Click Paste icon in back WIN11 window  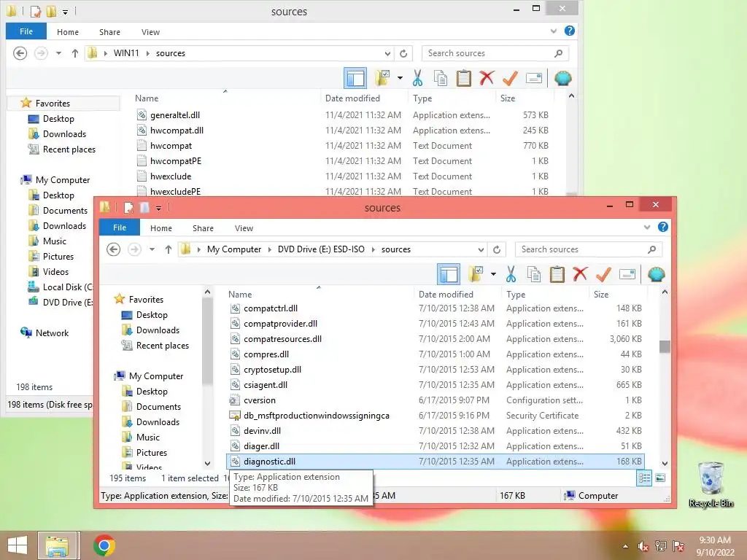coord(463,78)
